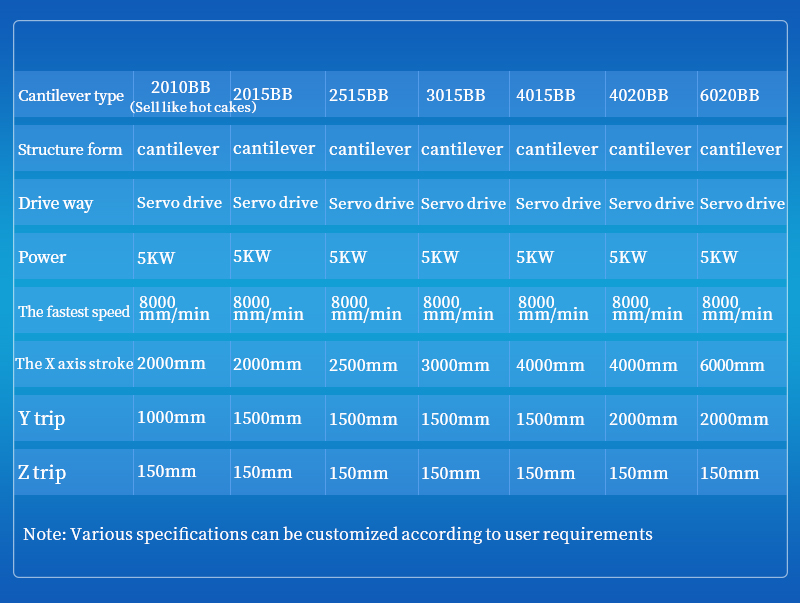Select the 3015BB Y trip value
The height and width of the screenshot is (603, 800).
tap(456, 419)
